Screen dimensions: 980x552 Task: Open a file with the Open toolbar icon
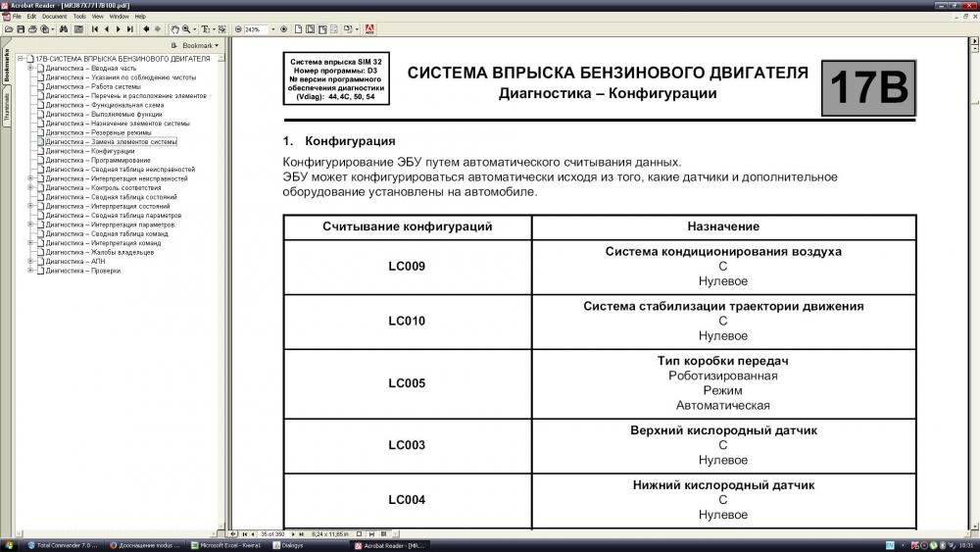pyautogui.click(x=10, y=29)
